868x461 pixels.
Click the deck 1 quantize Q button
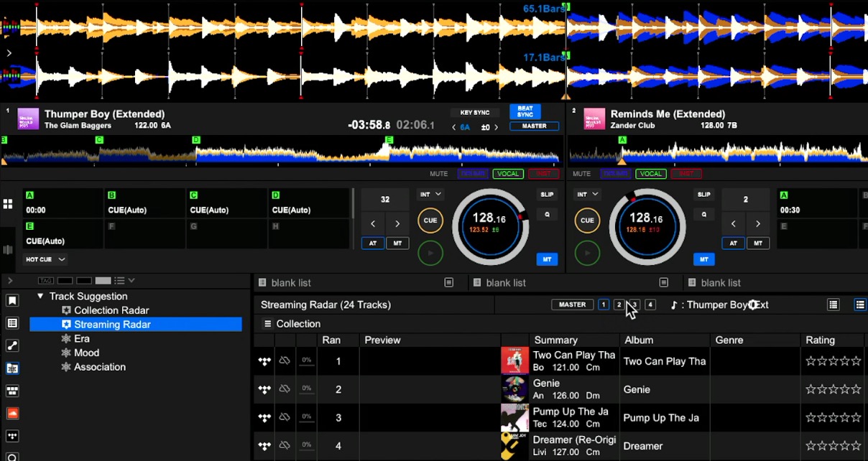click(547, 214)
